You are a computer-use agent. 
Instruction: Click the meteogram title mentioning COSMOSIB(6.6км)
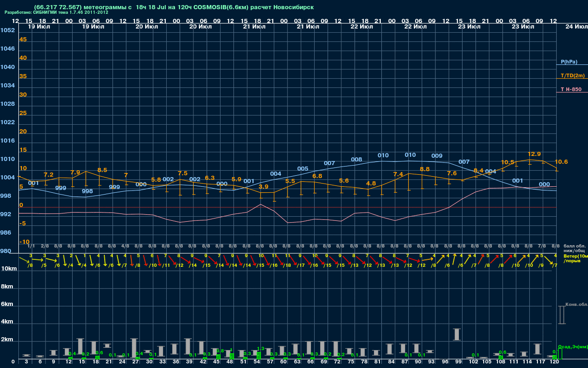(x=174, y=7)
